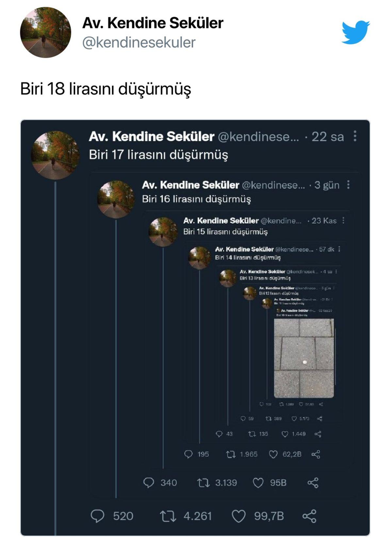Like the post showing 62,2B likes

(273, 454)
